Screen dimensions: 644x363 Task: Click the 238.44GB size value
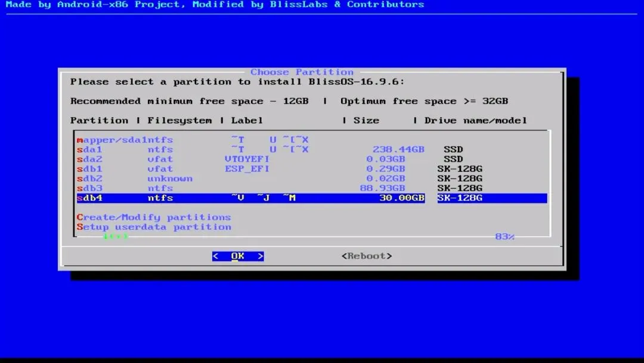[398, 150]
